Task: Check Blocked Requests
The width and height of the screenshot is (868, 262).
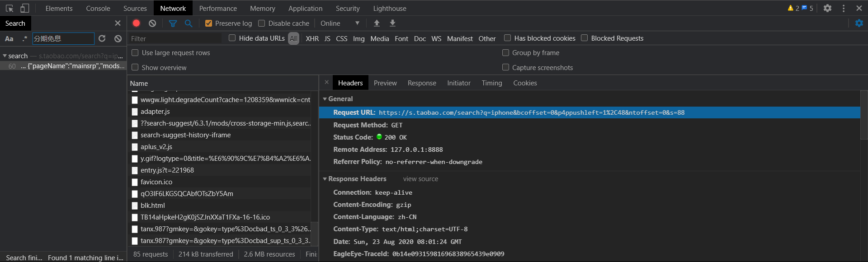Action: pyautogui.click(x=584, y=38)
